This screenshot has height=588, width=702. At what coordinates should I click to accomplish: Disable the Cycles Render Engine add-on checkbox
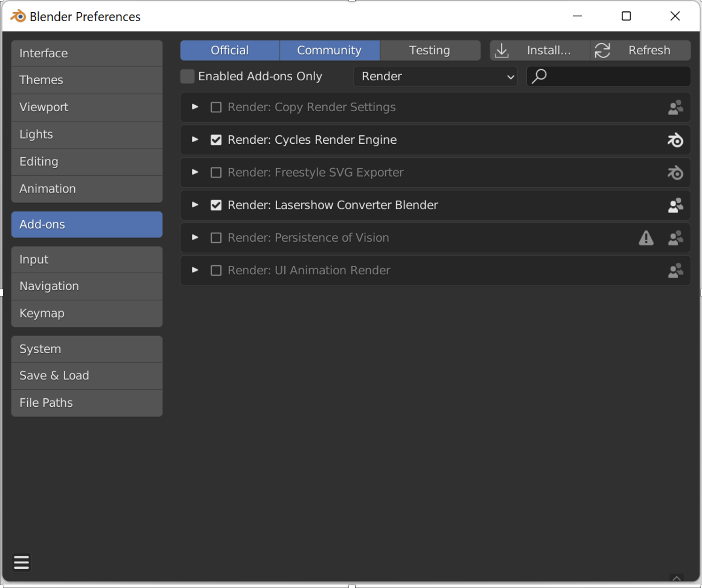216,140
